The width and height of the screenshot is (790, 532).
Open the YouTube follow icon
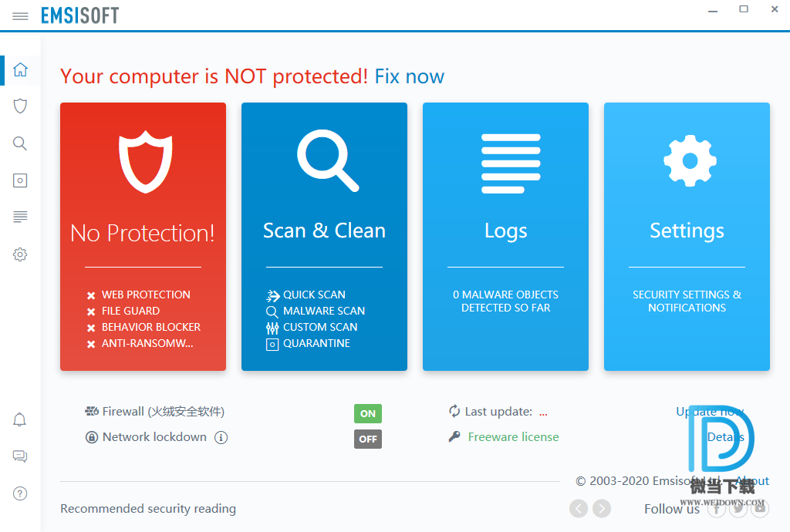[760, 508]
